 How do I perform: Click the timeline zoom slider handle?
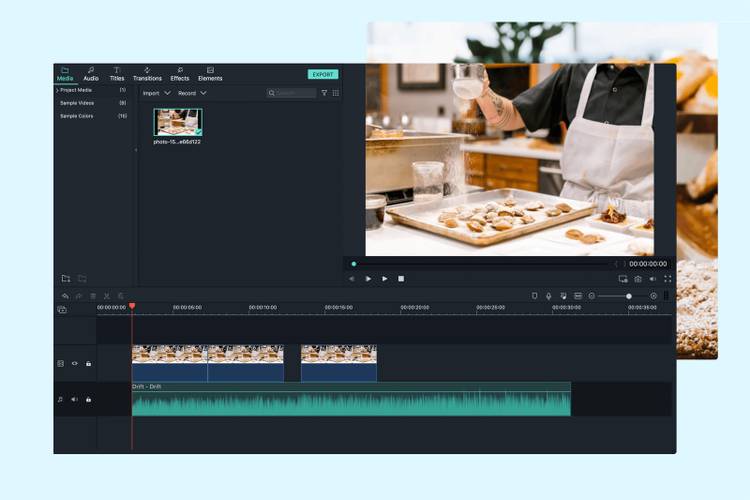[629, 296]
